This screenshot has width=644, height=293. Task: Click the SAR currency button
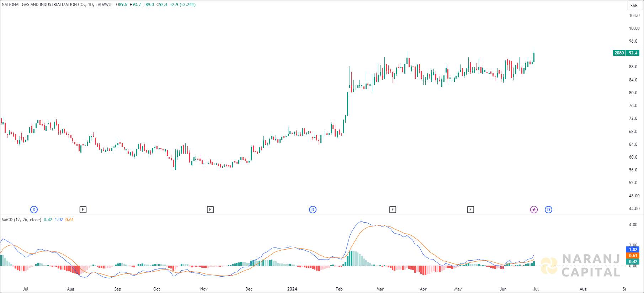pyautogui.click(x=634, y=5)
